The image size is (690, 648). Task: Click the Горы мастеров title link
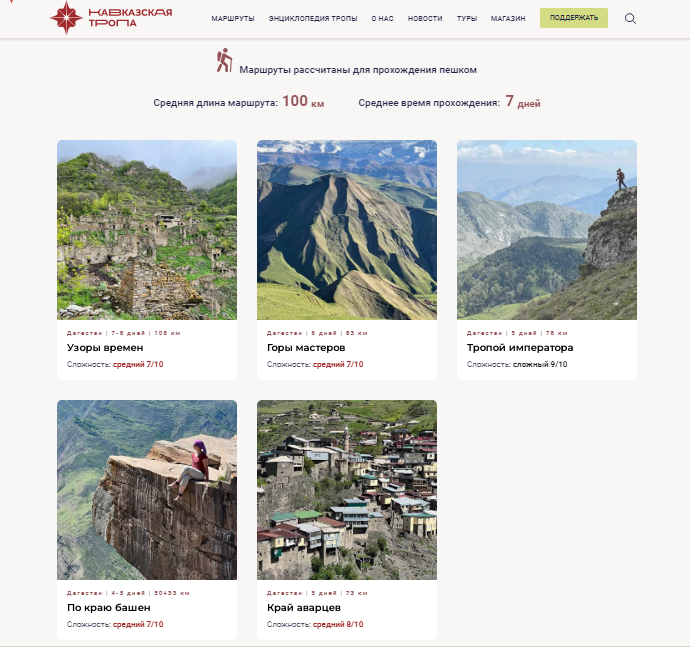[x=306, y=348]
